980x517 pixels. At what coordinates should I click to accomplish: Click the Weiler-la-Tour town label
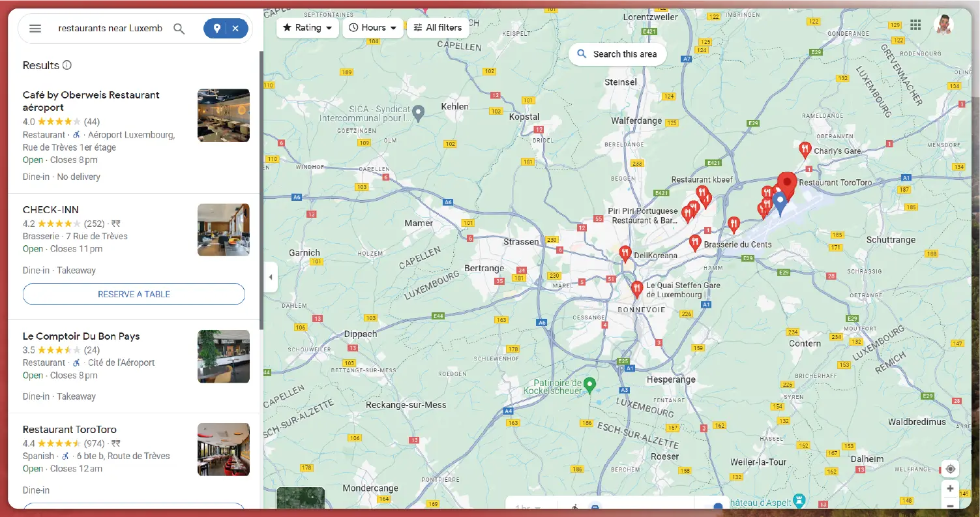click(x=758, y=462)
